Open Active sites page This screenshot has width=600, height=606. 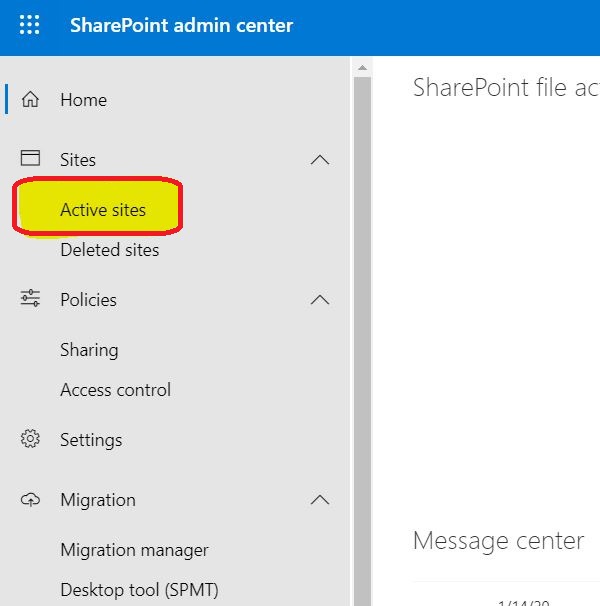[103, 210]
